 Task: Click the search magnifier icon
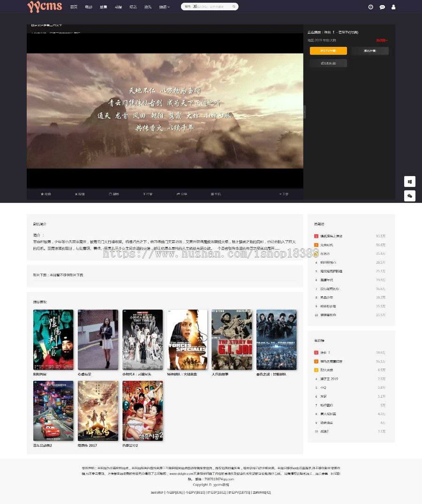[x=234, y=7]
